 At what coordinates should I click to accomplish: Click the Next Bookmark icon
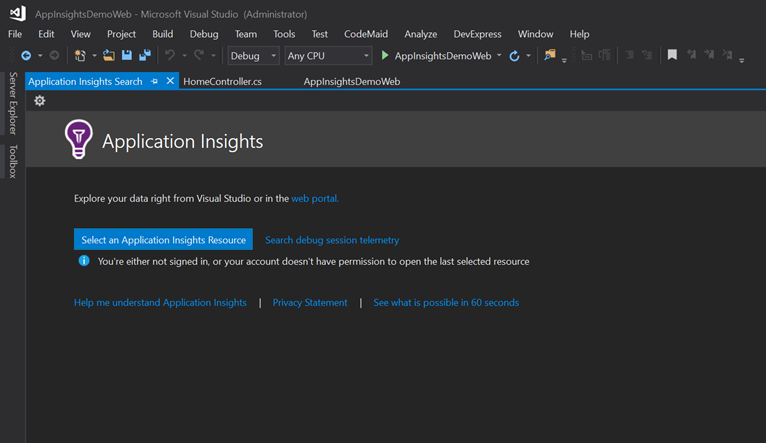point(709,55)
